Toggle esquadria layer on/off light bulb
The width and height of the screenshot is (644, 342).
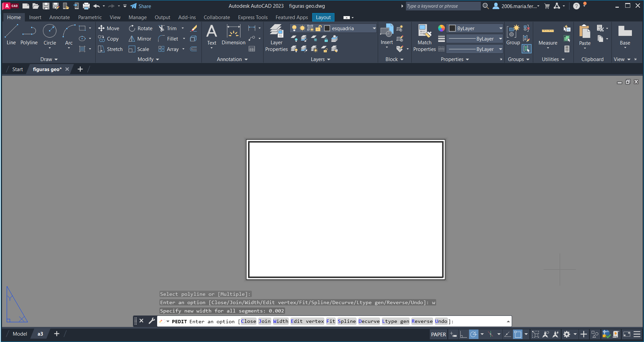point(294,28)
